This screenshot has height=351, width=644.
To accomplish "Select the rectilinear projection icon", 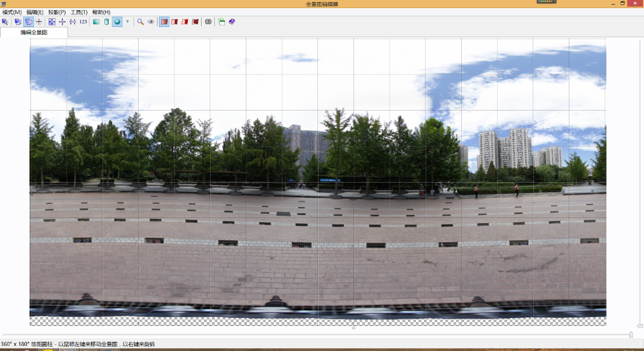I will coord(96,22).
